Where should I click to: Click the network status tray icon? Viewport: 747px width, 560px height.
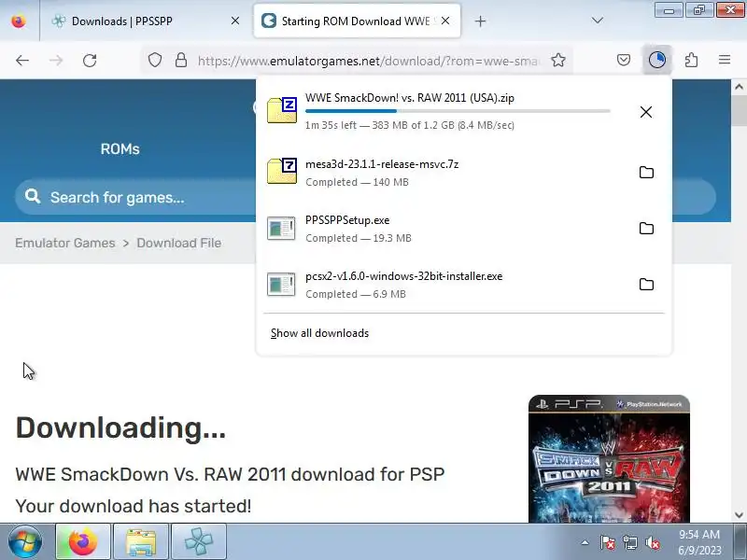629,542
